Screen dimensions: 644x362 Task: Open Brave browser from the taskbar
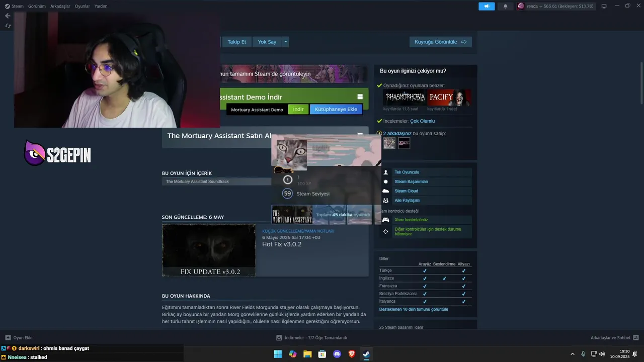pyautogui.click(x=352, y=354)
